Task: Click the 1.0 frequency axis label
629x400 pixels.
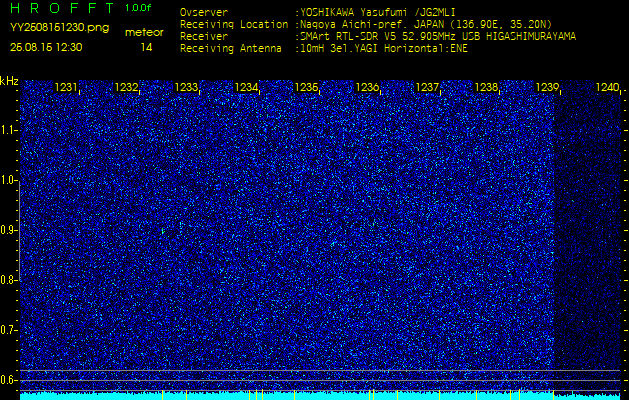Action: [x=8, y=180]
